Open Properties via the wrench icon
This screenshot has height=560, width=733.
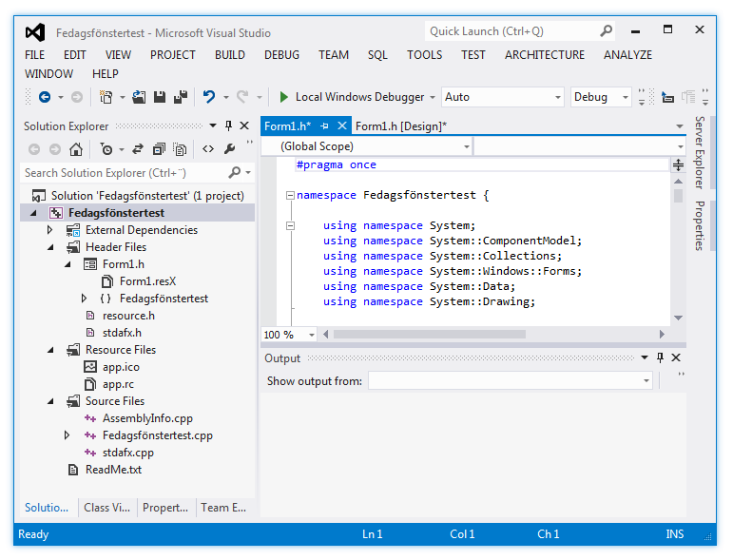click(x=229, y=149)
